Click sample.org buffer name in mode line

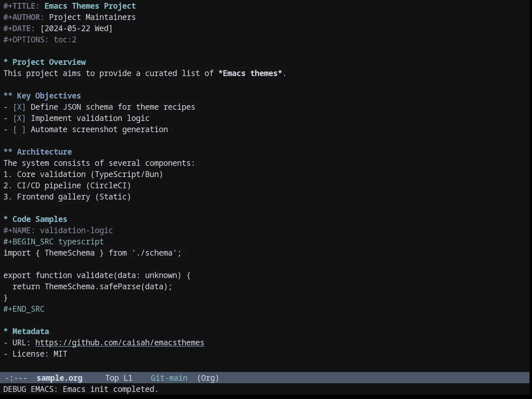pos(59,378)
